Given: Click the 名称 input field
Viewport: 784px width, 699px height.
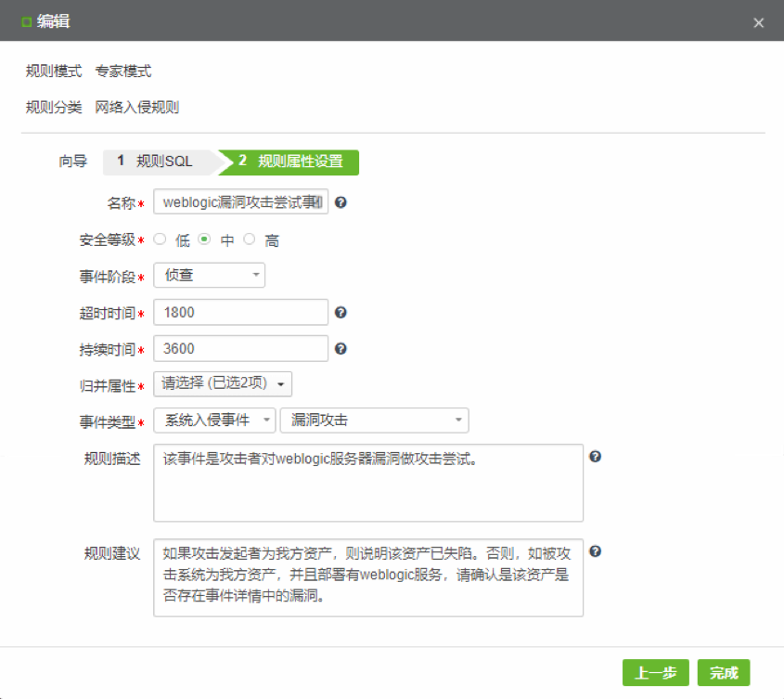Looking at the screenshot, I should (x=240, y=202).
